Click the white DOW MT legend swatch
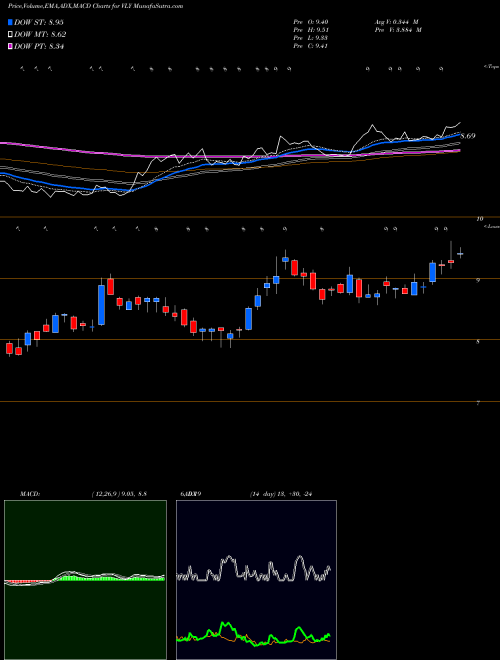Viewport: 500px width, 660px height. coord(10,35)
